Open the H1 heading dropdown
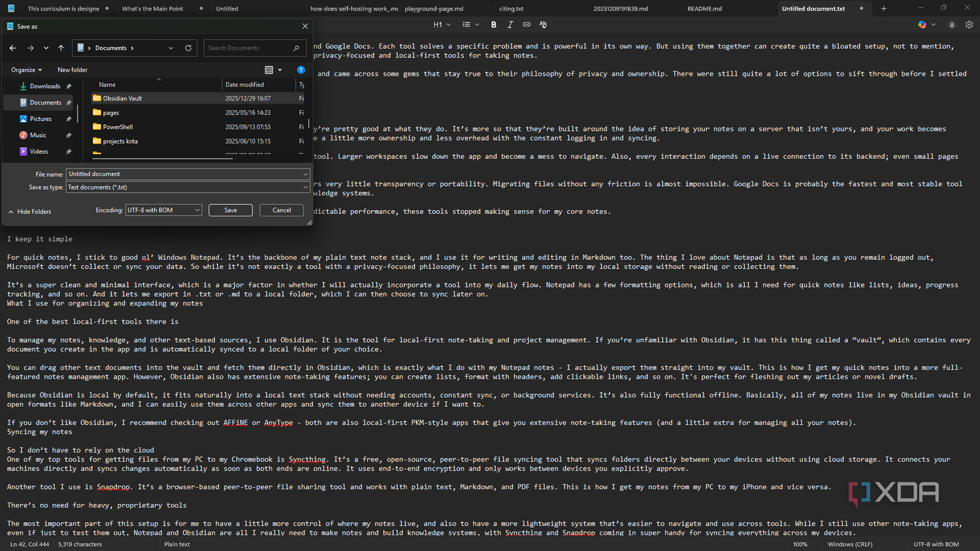The width and height of the screenshot is (980, 551). 442,25
